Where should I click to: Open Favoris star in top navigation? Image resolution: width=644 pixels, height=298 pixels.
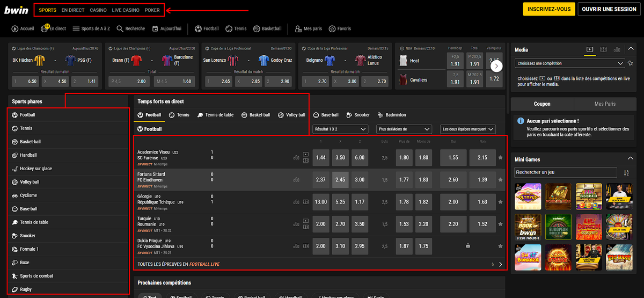(340, 28)
